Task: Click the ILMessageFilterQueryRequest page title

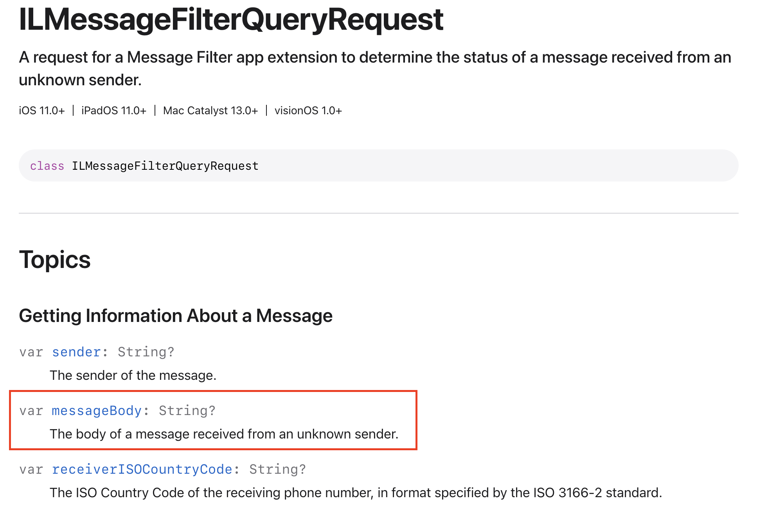Action: click(231, 20)
